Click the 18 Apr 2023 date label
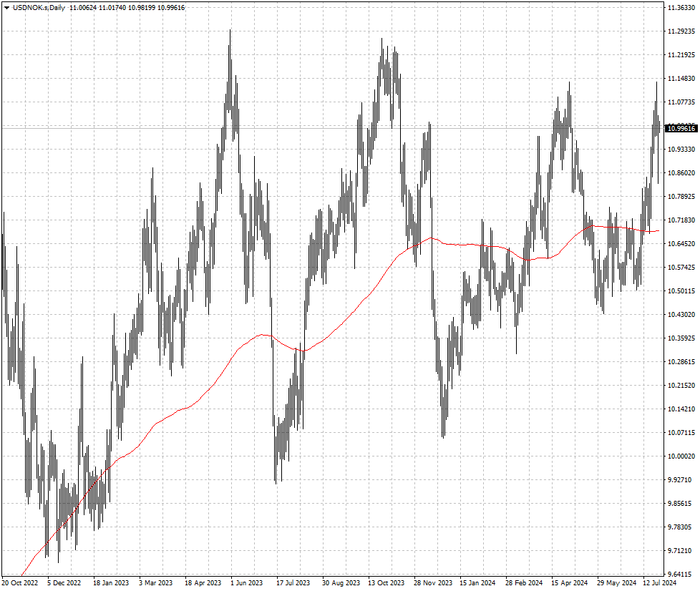Image resolution: width=700 pixels, height=591 pixels. click(x=203, y=583)
